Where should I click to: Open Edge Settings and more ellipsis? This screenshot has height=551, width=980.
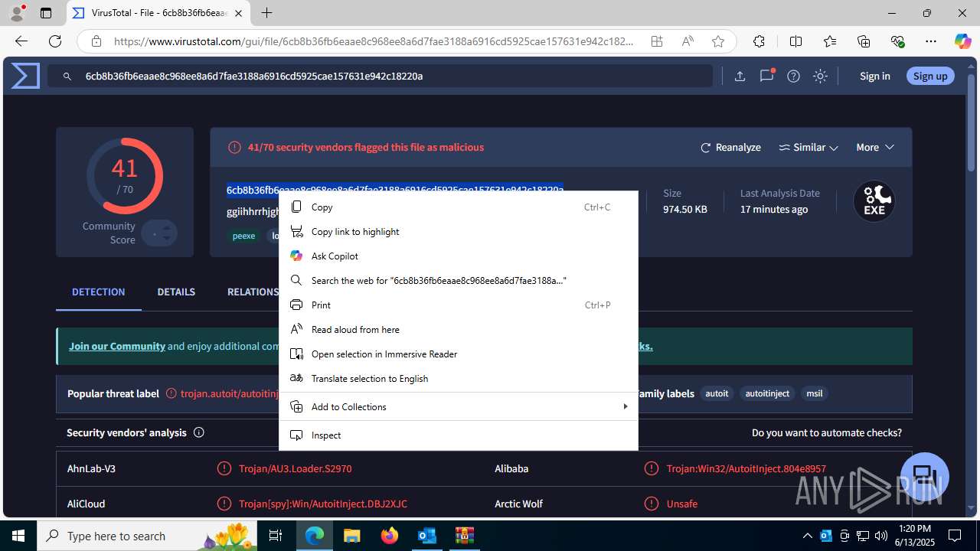click(x=931, y=41)
